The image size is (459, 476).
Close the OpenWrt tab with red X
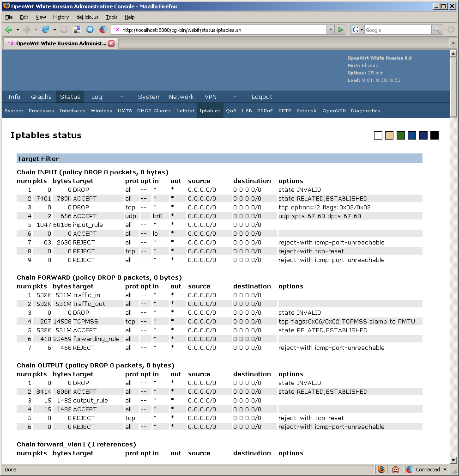[x=112, y=43]
